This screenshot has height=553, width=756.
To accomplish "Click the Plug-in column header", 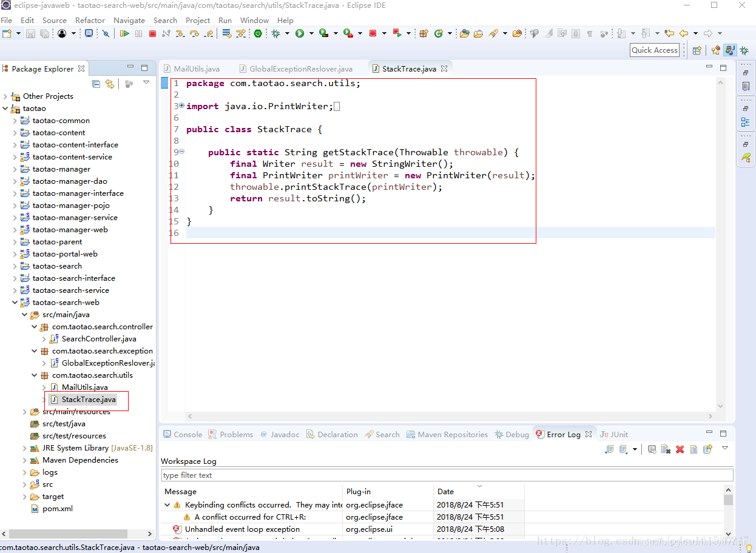I will pos(388,491).
